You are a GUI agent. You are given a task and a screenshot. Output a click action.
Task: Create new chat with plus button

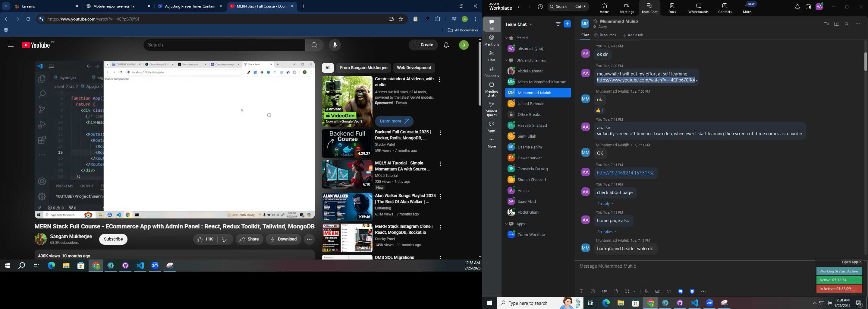[x=568, y=24]
